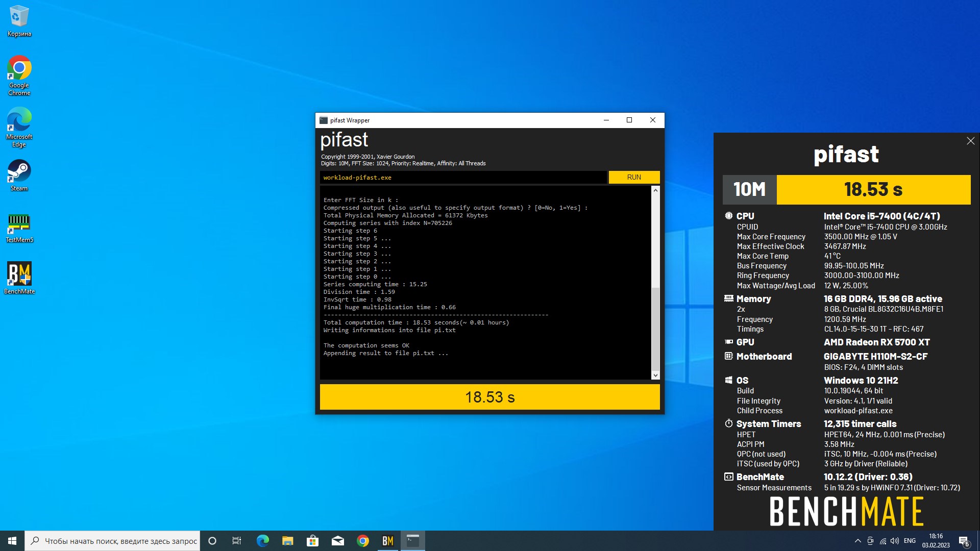The image size is (980, 551).
Task: Close the pifast Wrapper window
Action: [652, 120]
